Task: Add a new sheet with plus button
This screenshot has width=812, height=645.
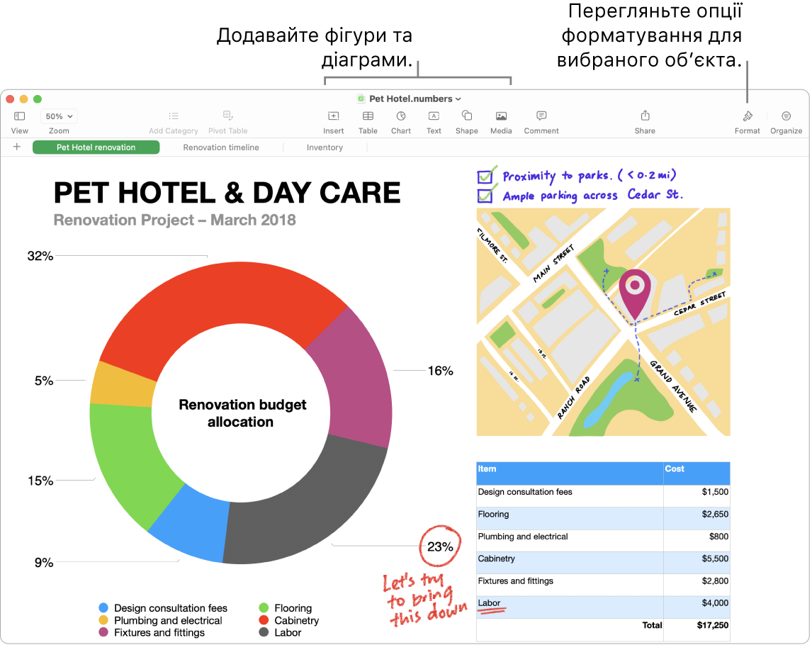Action: point(17,147)
